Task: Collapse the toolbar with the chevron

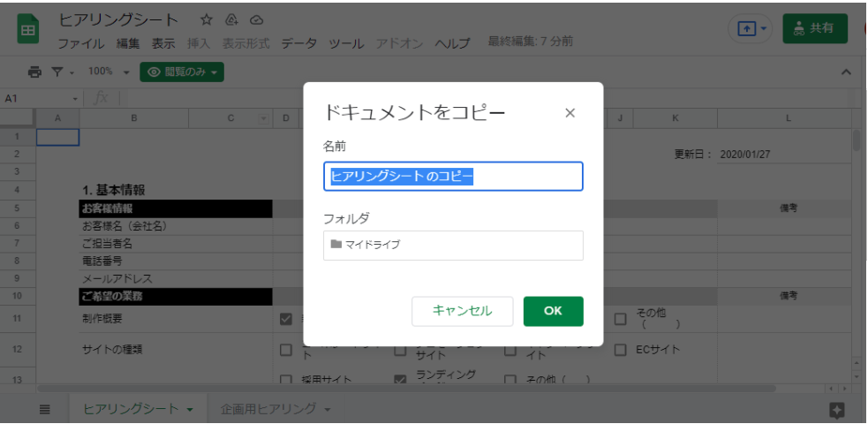Action: coord(846,72)
